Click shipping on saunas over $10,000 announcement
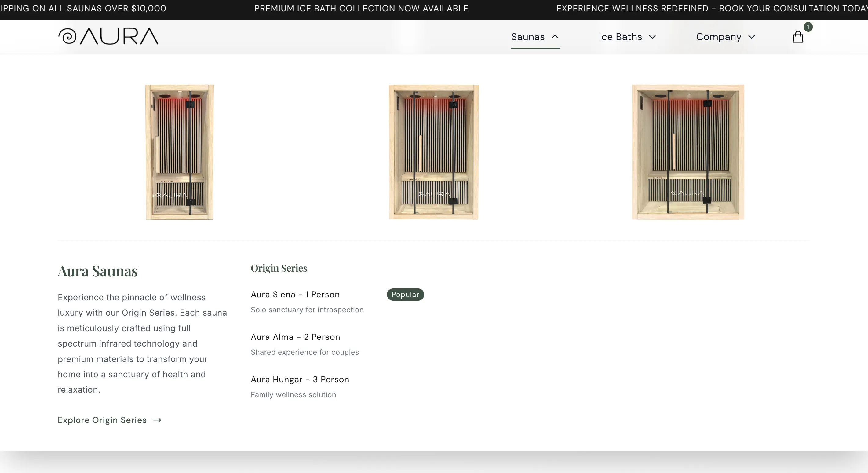Screen dimensions: 868x473 point(83,9)
